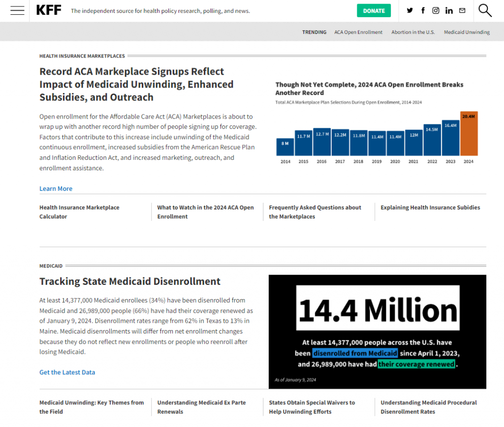Open the search magnifier
Screen dimensions: 504x427
(485, 10)
